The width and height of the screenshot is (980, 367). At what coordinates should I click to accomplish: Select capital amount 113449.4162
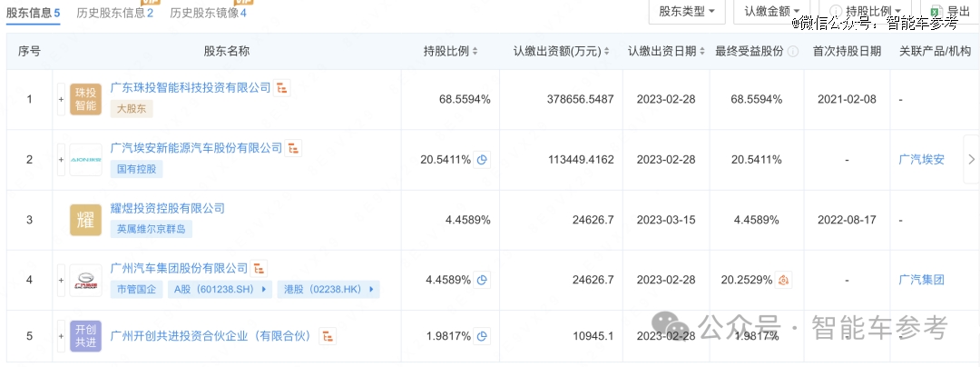point(580,160)
